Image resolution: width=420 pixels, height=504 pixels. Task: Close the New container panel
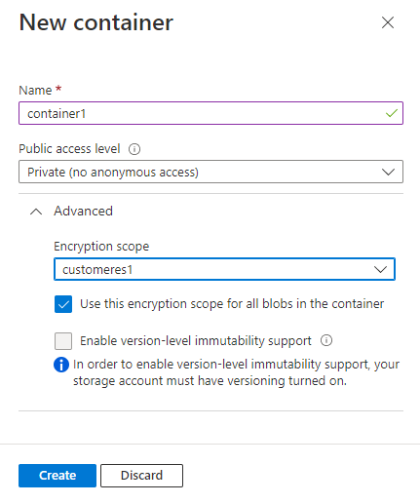pyautogui.click(x=388, y=22)
